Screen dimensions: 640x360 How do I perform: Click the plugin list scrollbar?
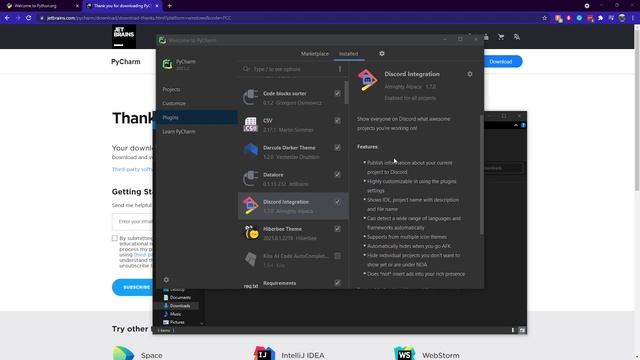(347, 92)
